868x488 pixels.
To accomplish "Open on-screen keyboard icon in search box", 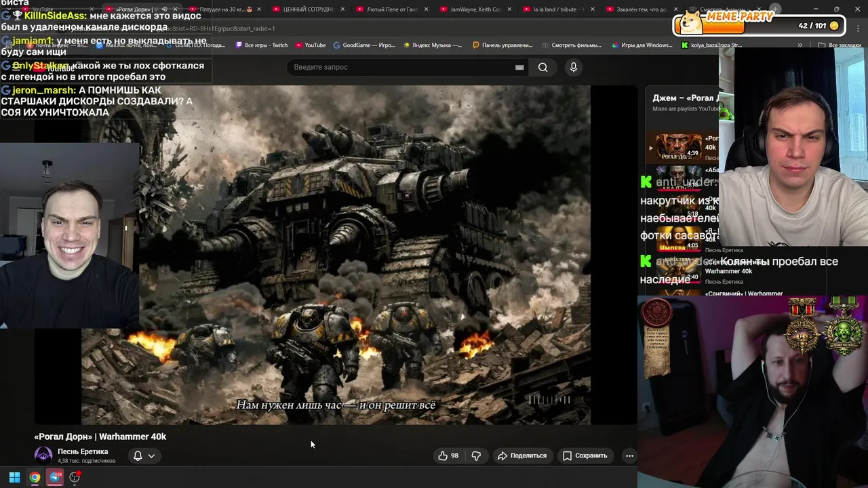I will pos(519,67).
